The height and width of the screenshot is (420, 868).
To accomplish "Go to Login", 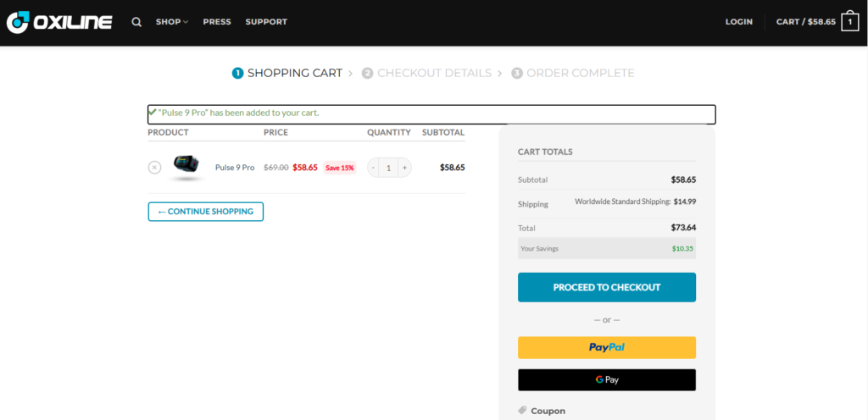I will (x=739, y=22).
